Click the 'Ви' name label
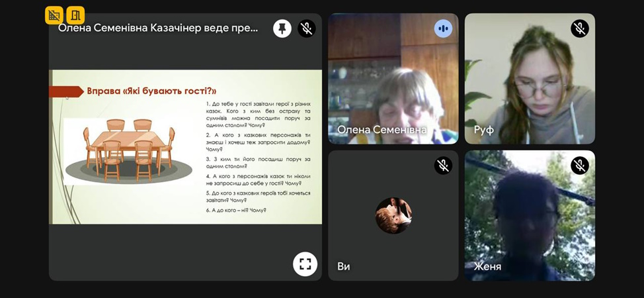 [344, 266]
